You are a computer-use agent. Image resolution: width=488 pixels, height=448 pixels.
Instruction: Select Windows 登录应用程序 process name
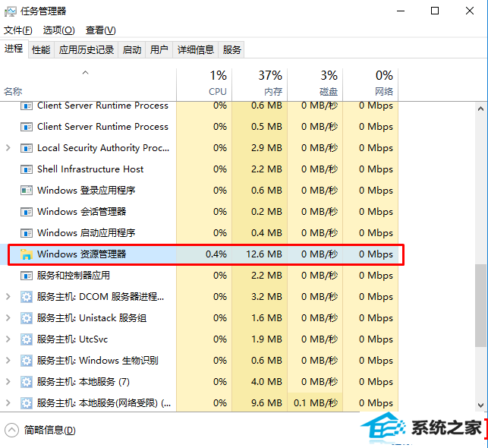pos(87,191)
